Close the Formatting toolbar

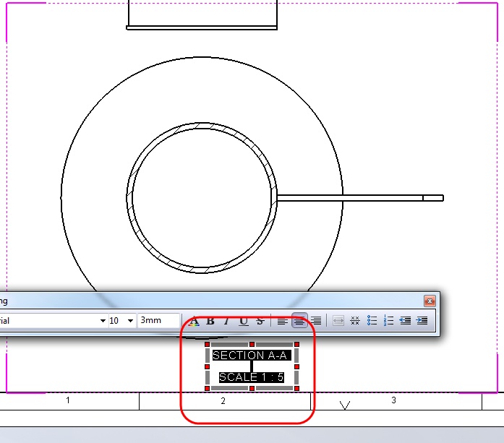tap(430, 301)
